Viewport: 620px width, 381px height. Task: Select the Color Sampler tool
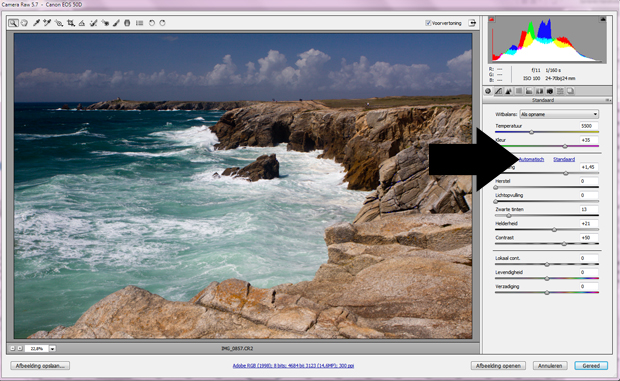click(x=47, y=23)
